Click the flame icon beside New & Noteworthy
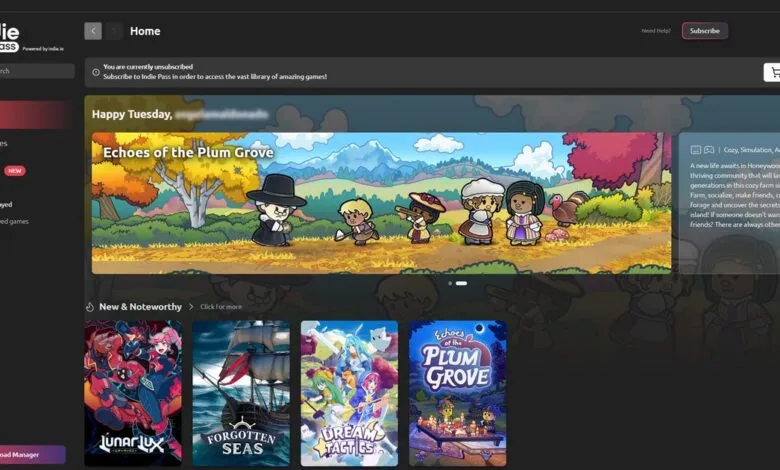The width and height of the screenshot is (780, 470). coord(90,307)
